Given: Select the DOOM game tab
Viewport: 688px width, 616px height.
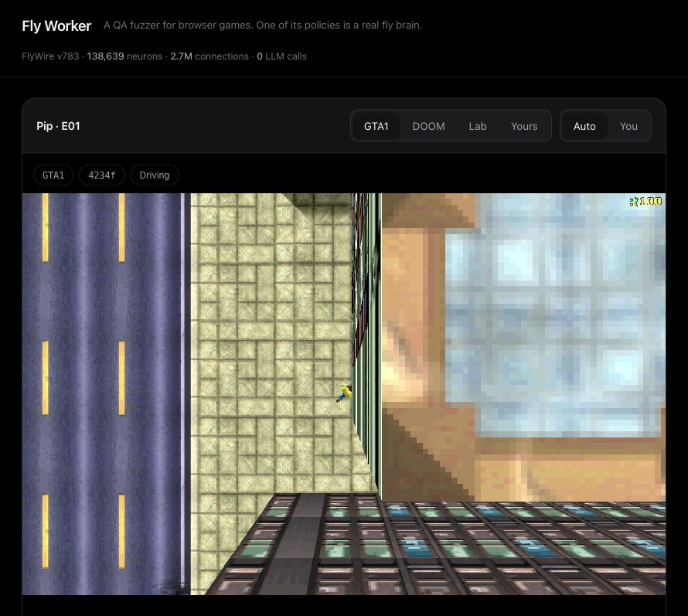Looking at the screenshot, I should pos(428,126).
